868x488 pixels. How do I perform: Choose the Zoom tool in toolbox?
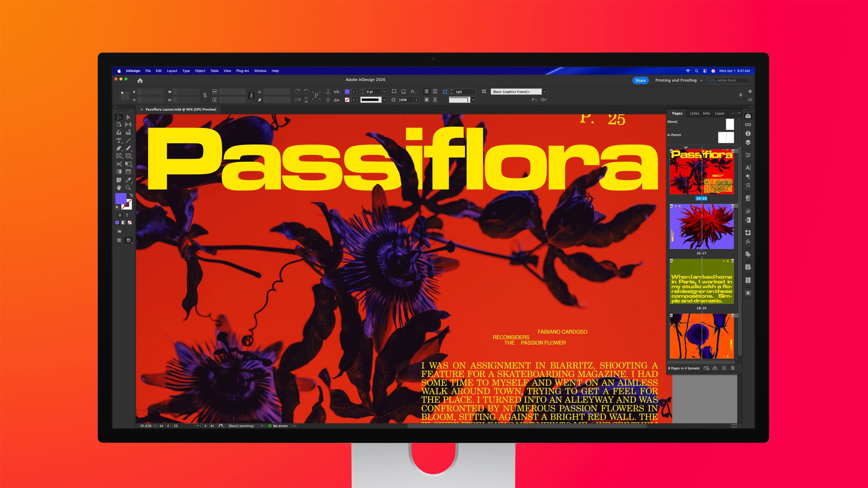(x=128, y=188)
